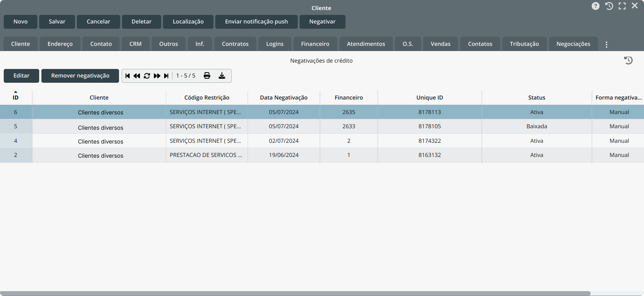
Task: Click ID cell 4
Action: coord(16,141)
